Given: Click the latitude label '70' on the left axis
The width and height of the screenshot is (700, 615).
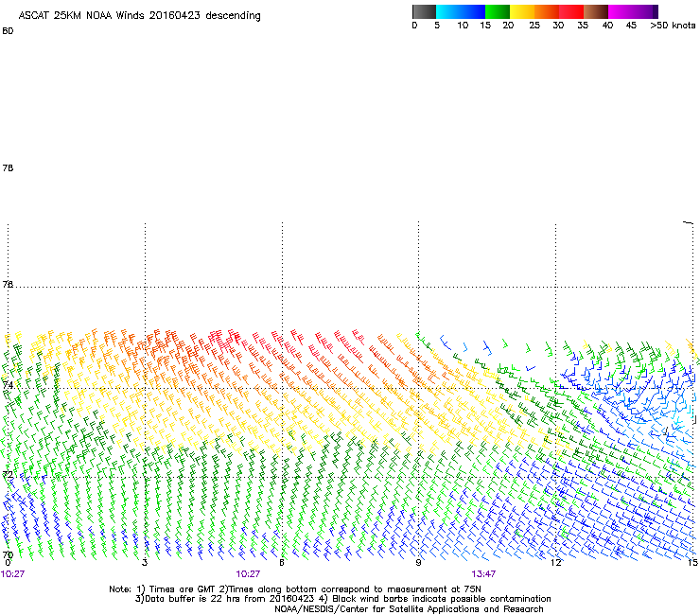Looking at the screenshot, I should tap(8, 554).
